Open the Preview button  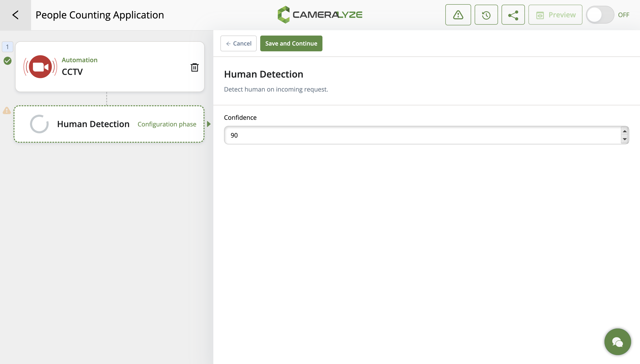coord(555,15)
